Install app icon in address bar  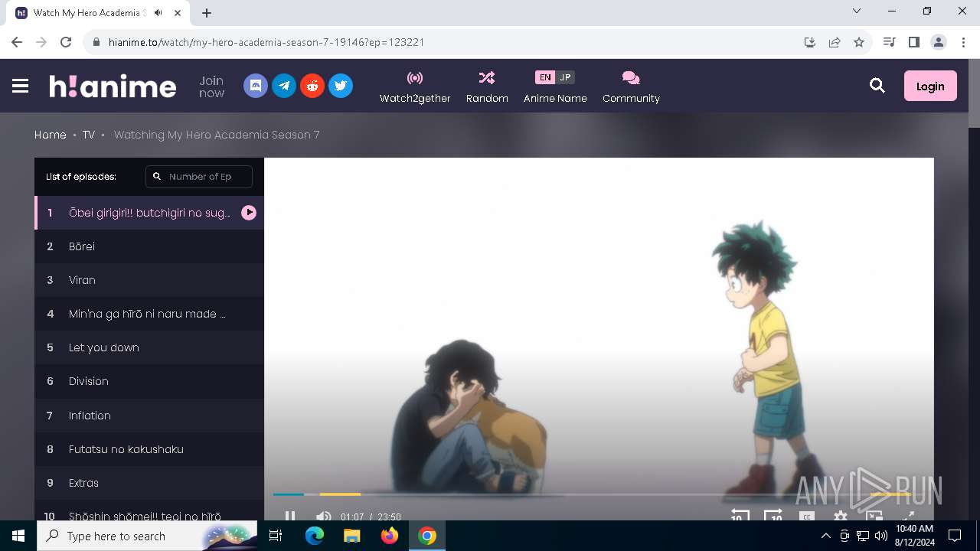(810, 42)
